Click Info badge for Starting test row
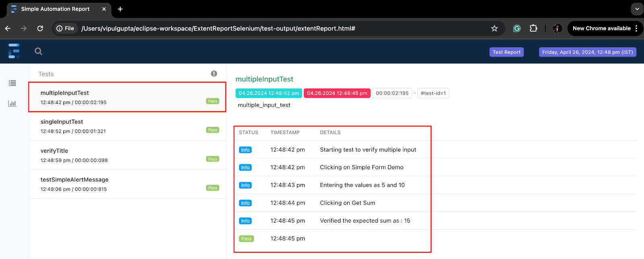The image size is (644, 259). [245, 150]
